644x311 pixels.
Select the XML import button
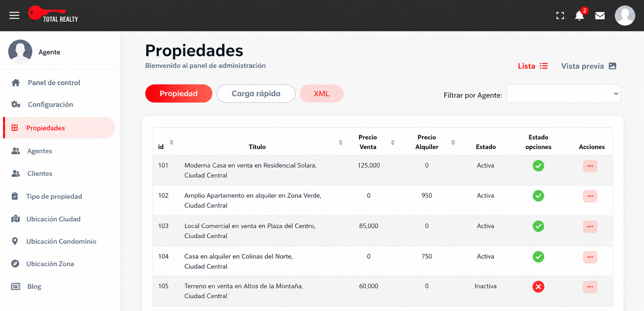[x=322, y=93]
